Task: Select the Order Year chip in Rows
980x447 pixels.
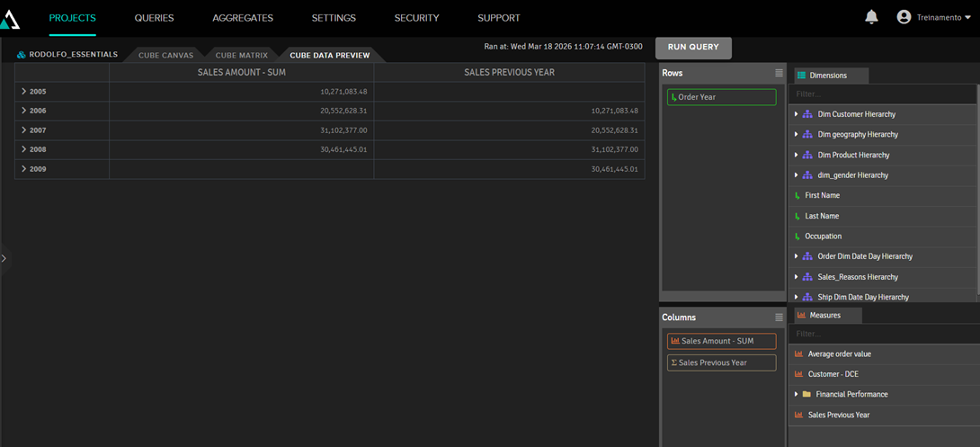Action: 721,97
